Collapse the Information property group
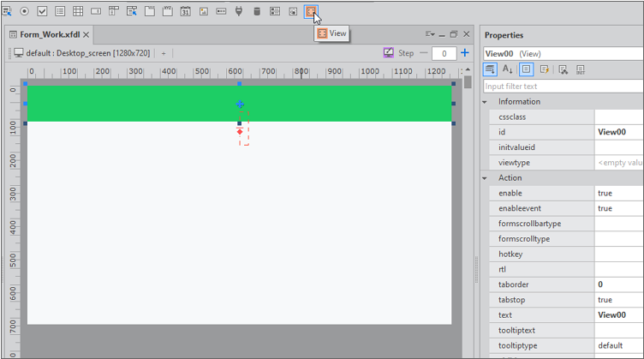 click(486, 102)
